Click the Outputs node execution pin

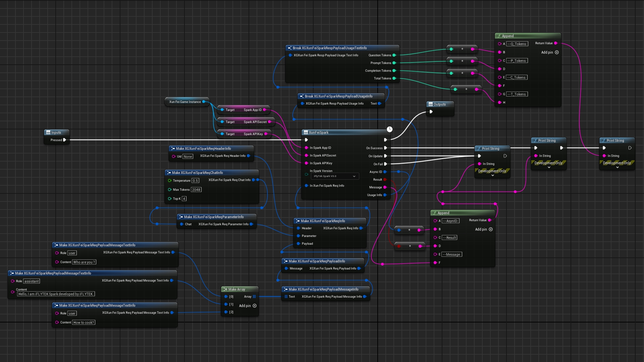431,112
